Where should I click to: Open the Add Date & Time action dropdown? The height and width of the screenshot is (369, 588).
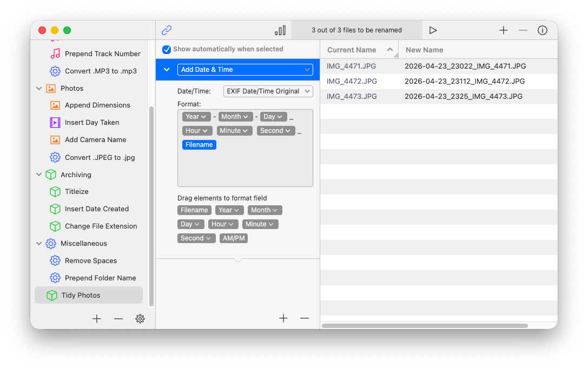tap(245, 70)
